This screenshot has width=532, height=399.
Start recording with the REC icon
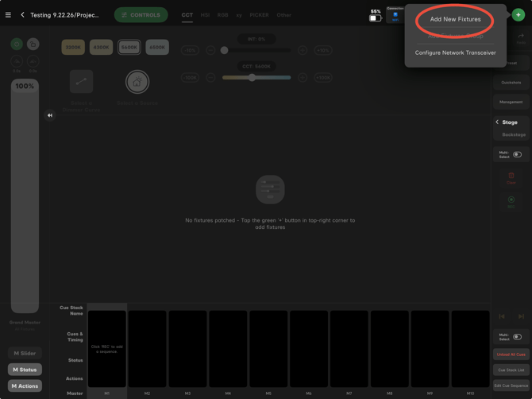click(x=511, y=199)
